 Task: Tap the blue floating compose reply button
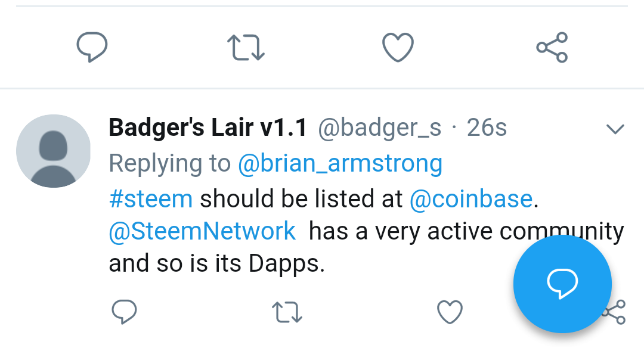pos(562,284)
